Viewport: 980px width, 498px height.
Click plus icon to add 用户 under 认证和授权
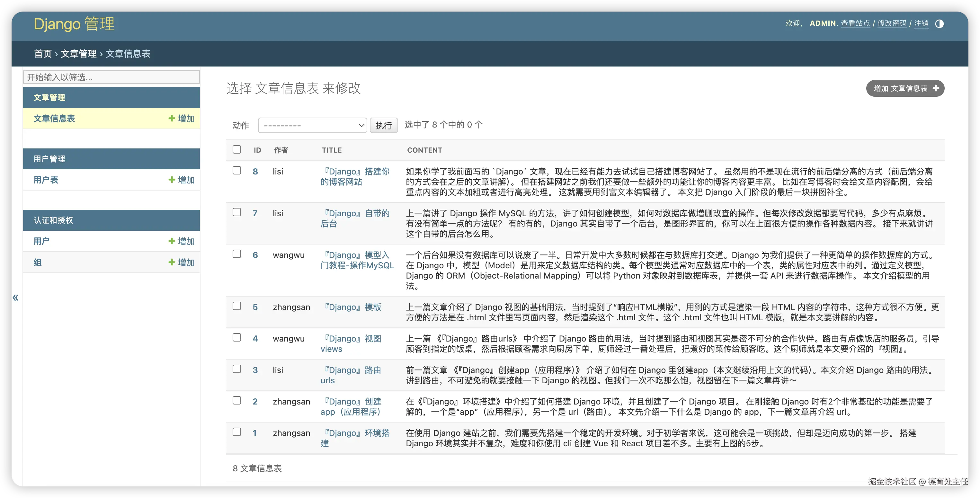pyautogui.click(x=172, y=241)
